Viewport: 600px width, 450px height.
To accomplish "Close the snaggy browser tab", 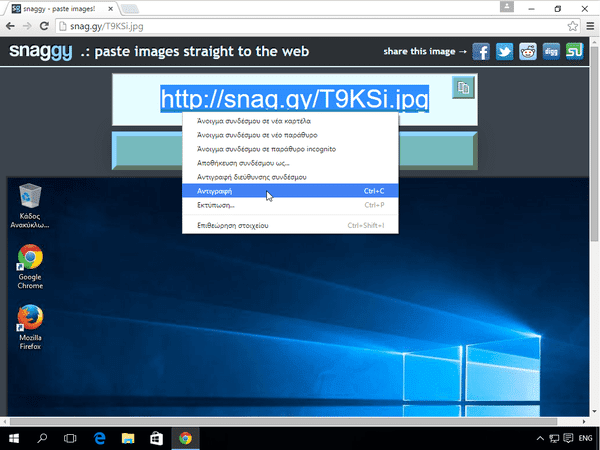I will (x=111, y=9).
